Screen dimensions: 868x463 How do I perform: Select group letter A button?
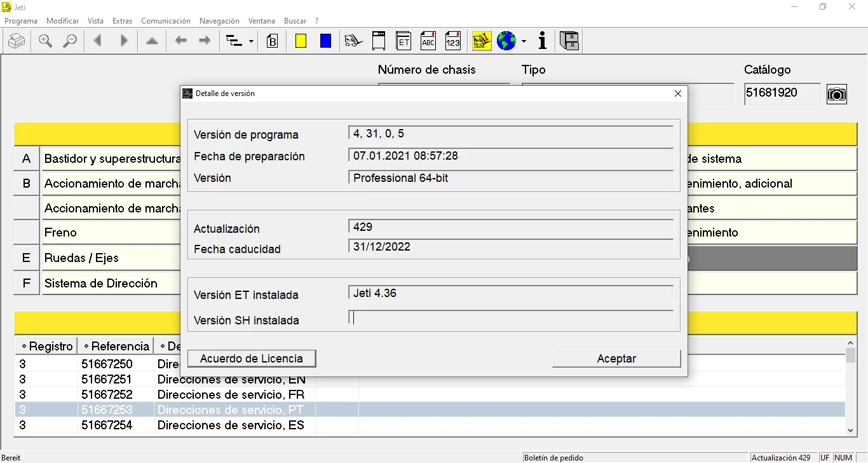(x=27, y=159)
